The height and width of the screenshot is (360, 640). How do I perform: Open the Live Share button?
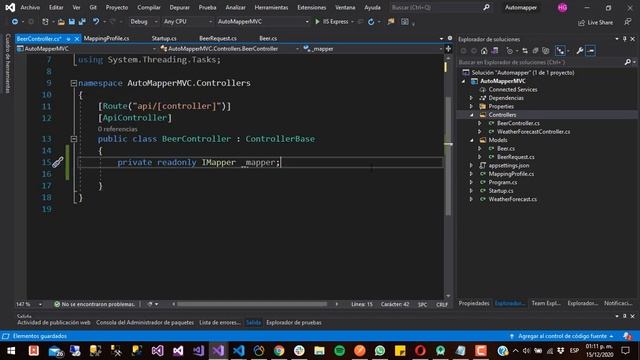(x=596, y=22)
